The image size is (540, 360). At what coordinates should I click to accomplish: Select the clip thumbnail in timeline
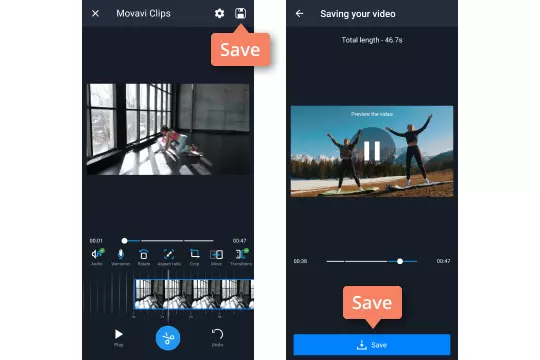tap(194, 294)
